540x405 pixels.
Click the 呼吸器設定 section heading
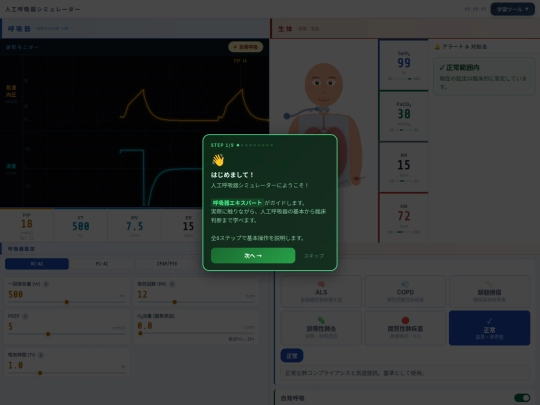click(x=21, y=249)
